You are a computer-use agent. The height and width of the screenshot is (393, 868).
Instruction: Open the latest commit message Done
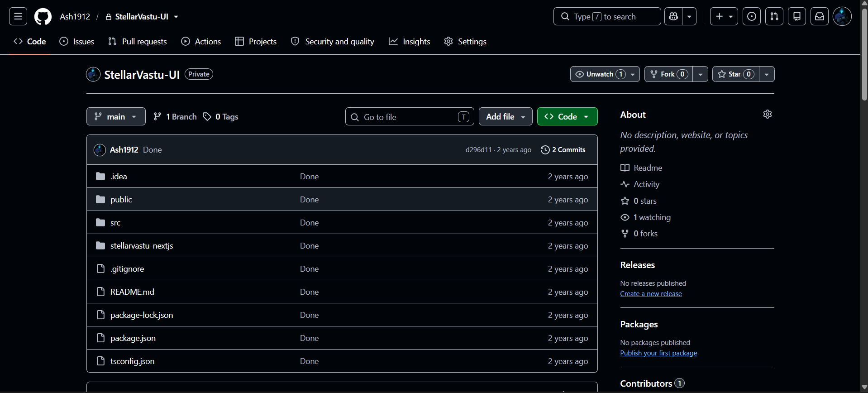153,150
